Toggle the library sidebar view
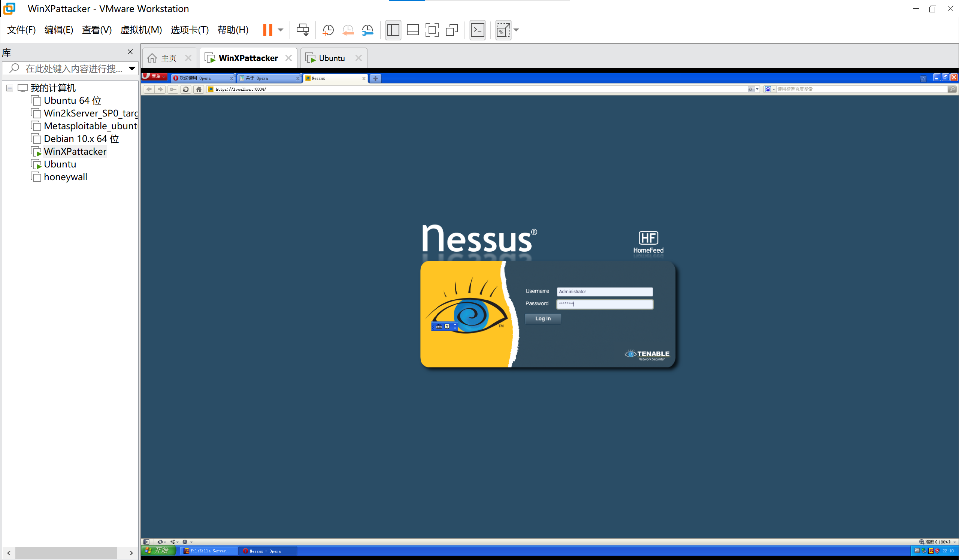Image resolution: width=959 pixels, height=560 pixels. (393, 30)
